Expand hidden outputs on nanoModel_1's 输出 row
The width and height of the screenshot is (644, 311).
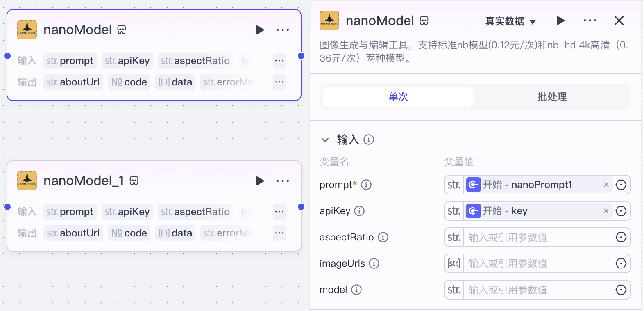279,233
